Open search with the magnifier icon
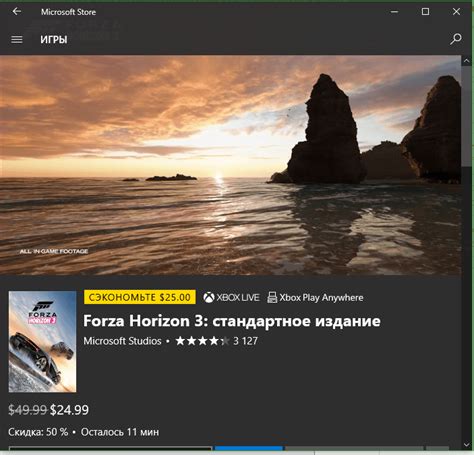 click(456, 39)
